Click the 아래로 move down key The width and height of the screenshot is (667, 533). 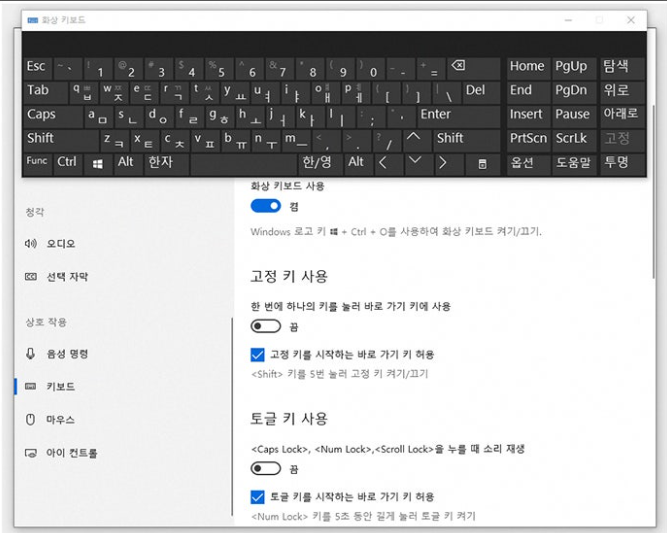pyautogui.click(x=621, y=117)
